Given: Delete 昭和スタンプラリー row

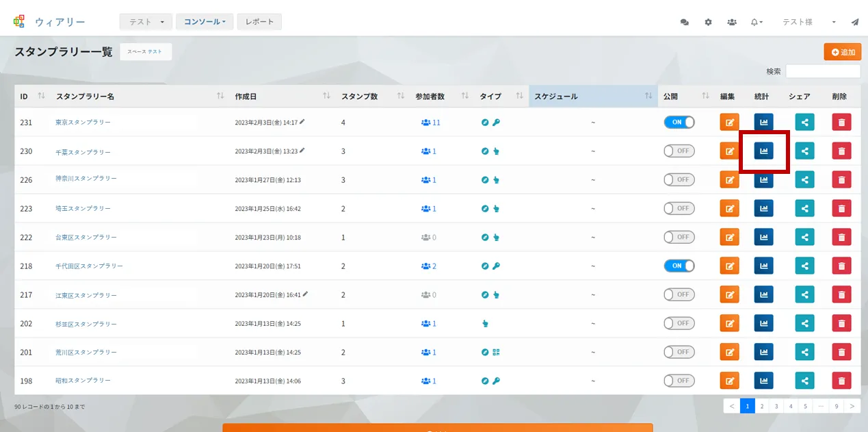Looking at the screenshot, I should (842, 381).
